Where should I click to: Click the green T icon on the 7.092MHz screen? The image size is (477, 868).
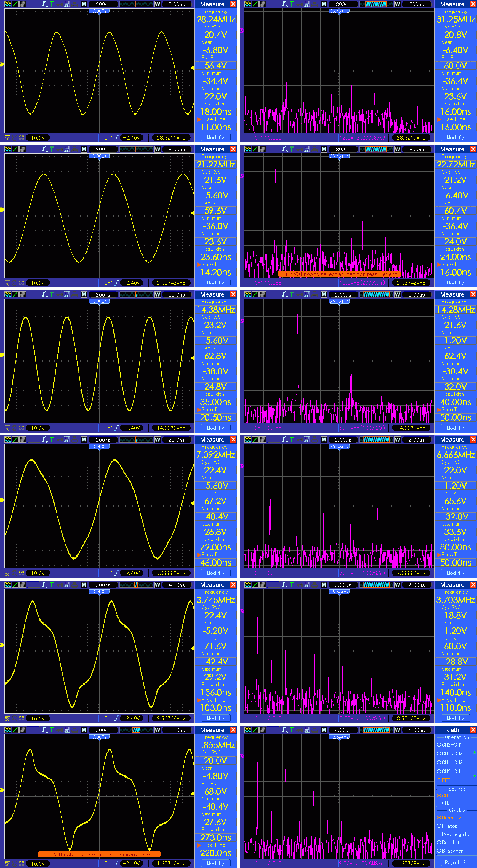[x=52, y=439]
